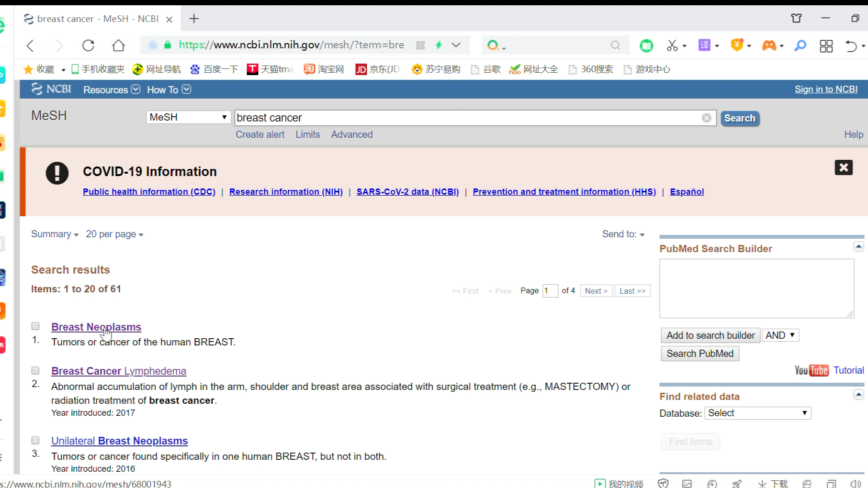Open the Advanced search link

(x=351, y=134)
